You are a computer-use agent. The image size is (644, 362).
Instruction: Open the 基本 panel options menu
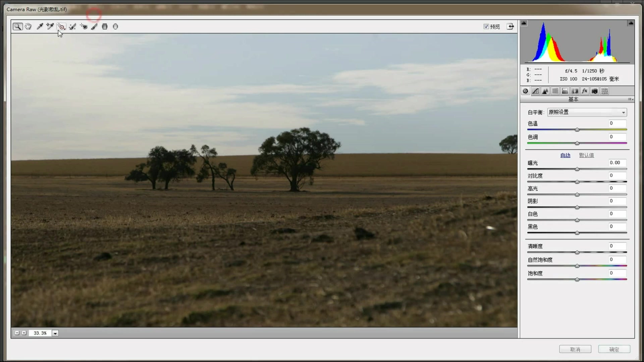(631, 99)
